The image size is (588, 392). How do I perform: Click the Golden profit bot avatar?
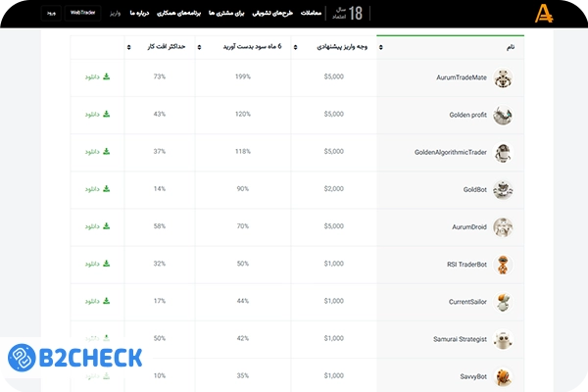pyautogui.click(x=503, y=116)
